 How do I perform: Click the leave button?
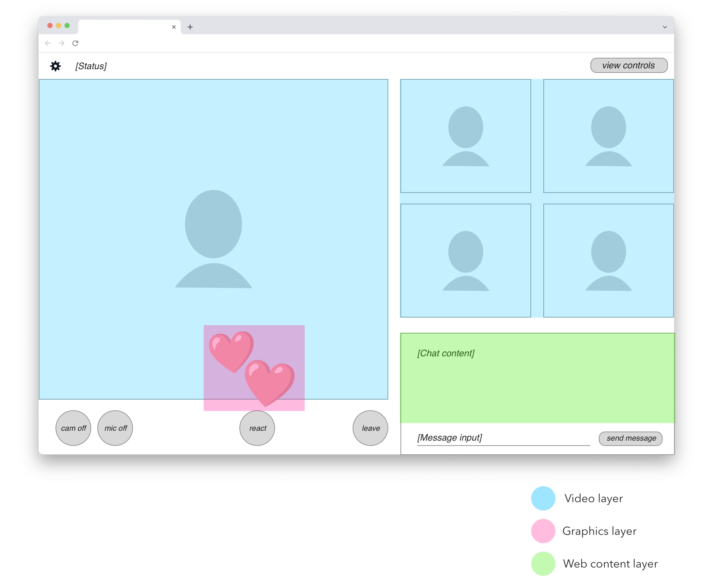coord(370,428)
